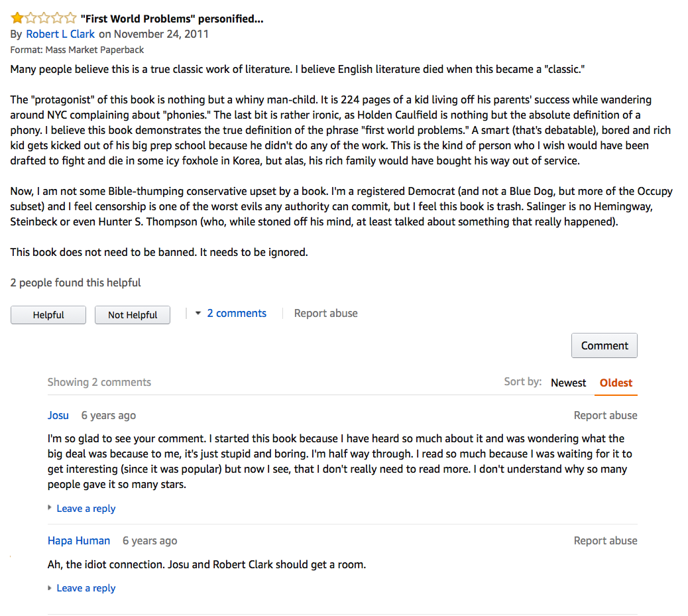688x616 pixels.
Task: Report abuse on Hapa Human's comment
Action: click(605, 540)
